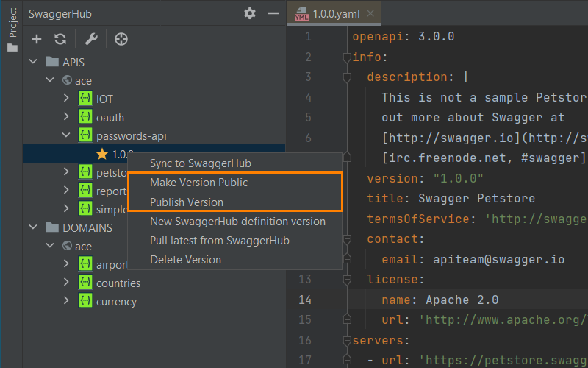
Task: Close the 1.0.0.yaml editor tab
Action: 370,13
